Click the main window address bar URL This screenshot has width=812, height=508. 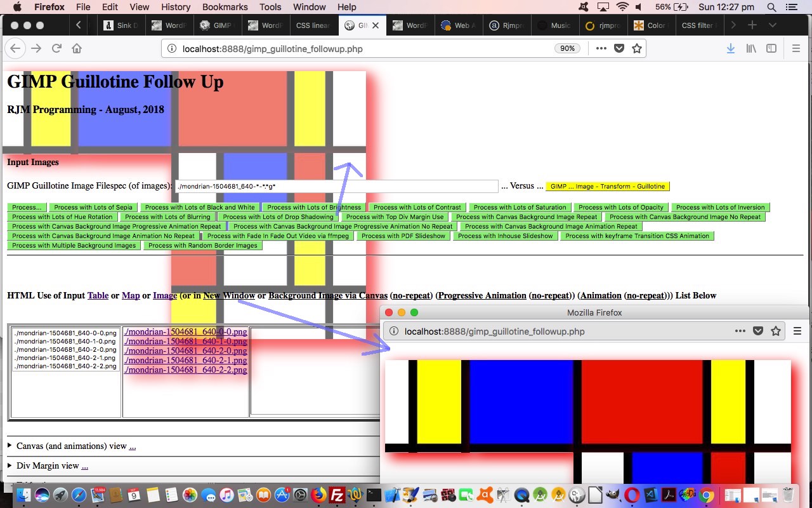[273, 49]
